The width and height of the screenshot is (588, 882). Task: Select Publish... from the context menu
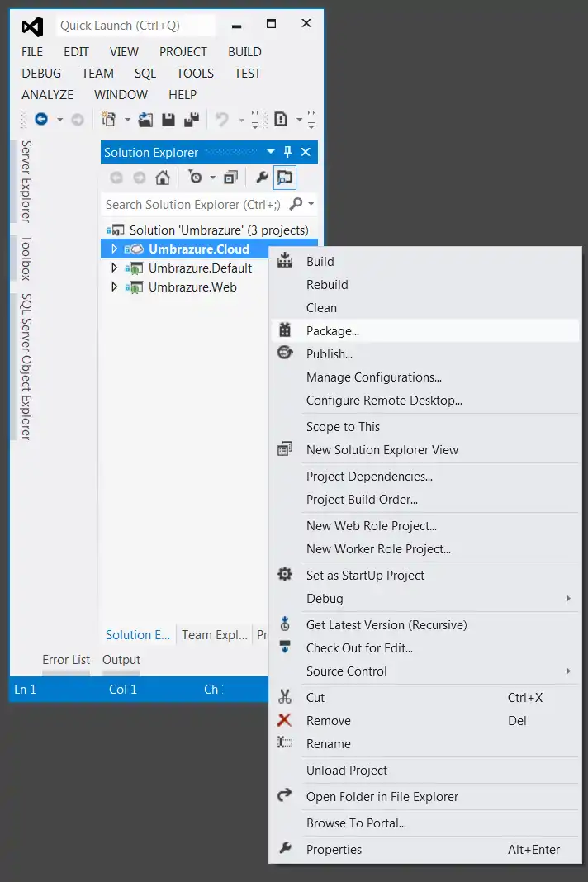coord(424,353)
